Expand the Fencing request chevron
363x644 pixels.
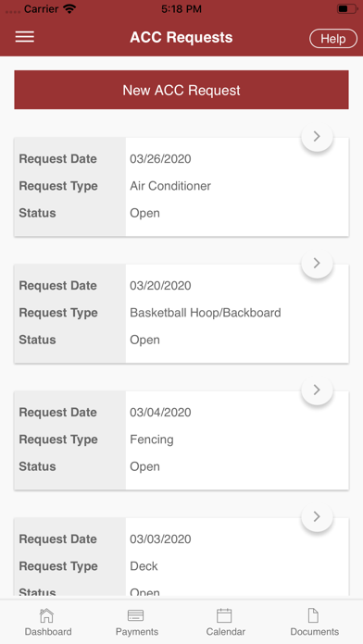[x=317, y=390]
